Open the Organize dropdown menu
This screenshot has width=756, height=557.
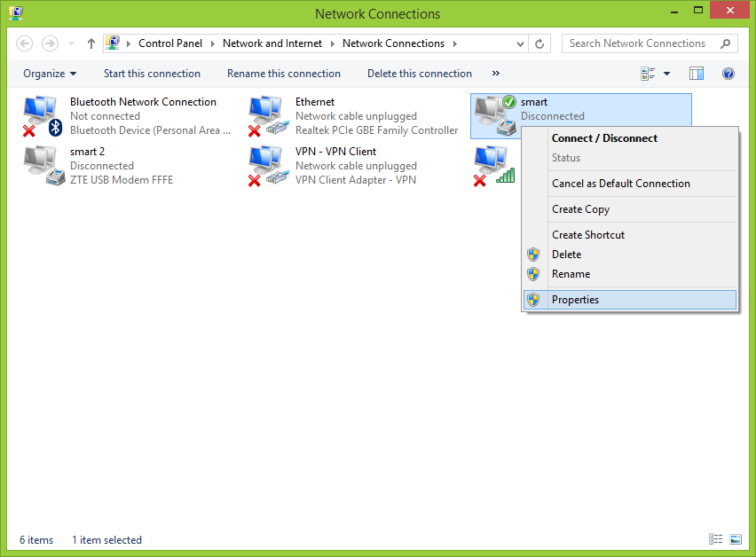coord(50,74)
